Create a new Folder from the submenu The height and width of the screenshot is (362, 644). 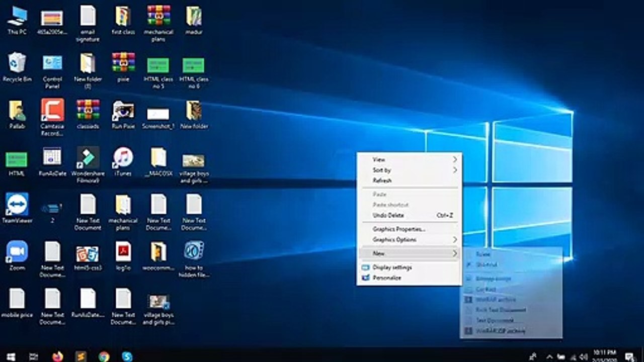(511, 254)
